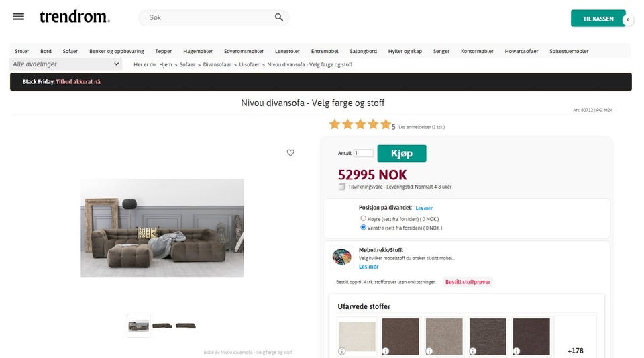
Task: Click the search magnifier icon
Action: 279,17
